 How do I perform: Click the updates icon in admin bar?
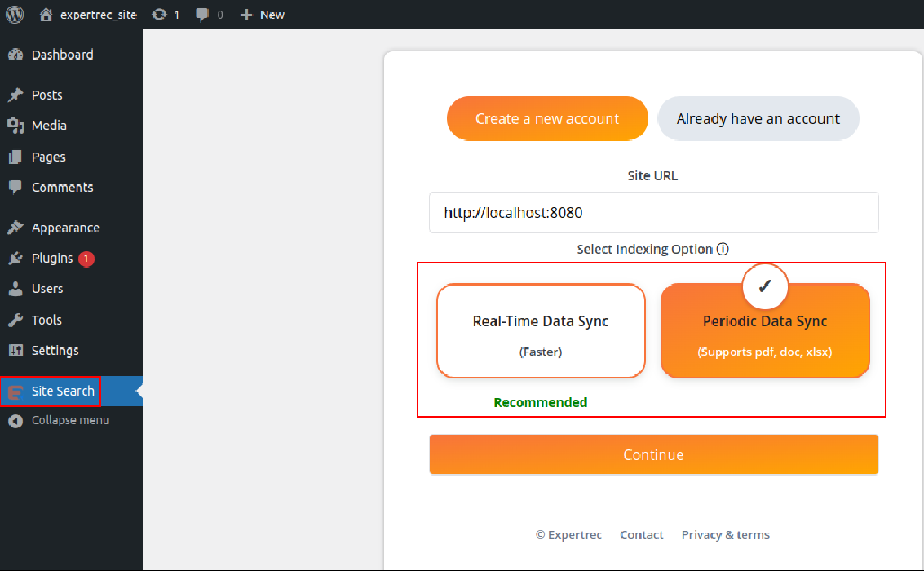(166, 15)
